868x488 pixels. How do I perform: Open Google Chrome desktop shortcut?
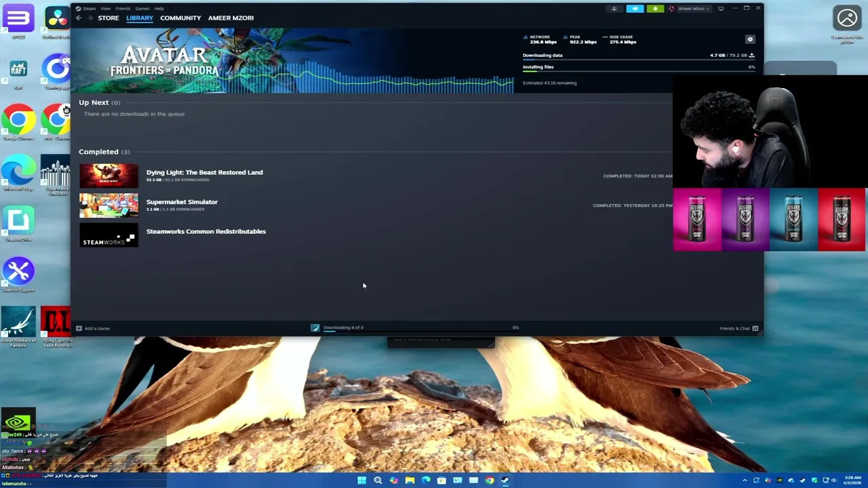pyautogui.click(x=18, y=123)
